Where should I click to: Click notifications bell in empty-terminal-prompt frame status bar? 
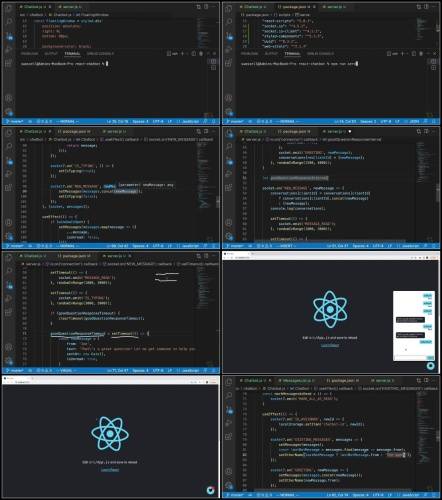click(x=214, y=121)
